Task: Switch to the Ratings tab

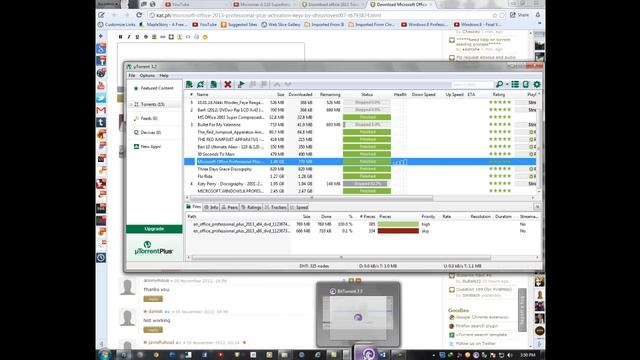Action: pyautogui.click(x=251, y=207)
